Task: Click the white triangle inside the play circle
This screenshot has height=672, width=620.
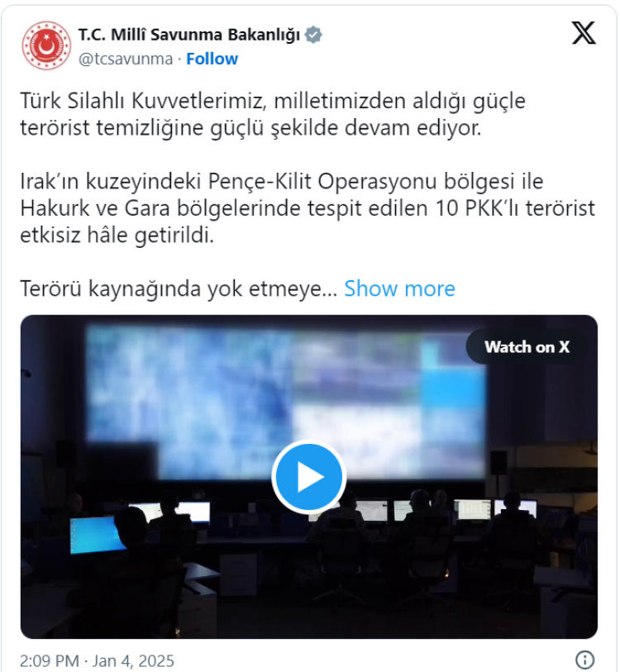Action: pos(311,477)
